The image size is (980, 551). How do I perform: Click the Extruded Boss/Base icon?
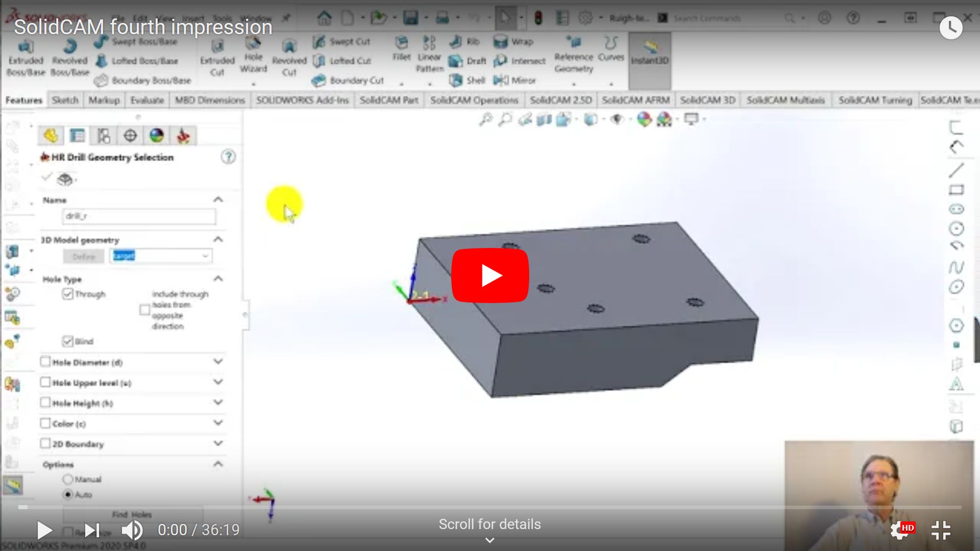coord(26,47)
